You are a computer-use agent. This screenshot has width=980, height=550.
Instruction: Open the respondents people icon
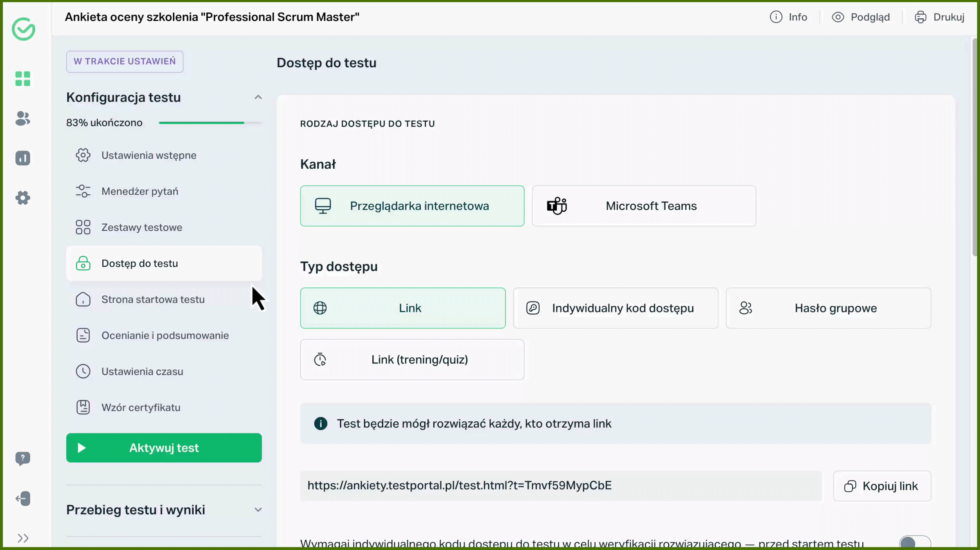click(x=23, y=118)
